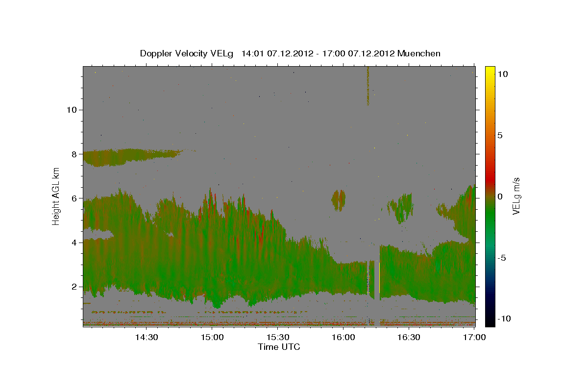Click the 16:30 time tick label
This screenshot has height=392, width=588.
pyautogui.click(x=409, y=337)
